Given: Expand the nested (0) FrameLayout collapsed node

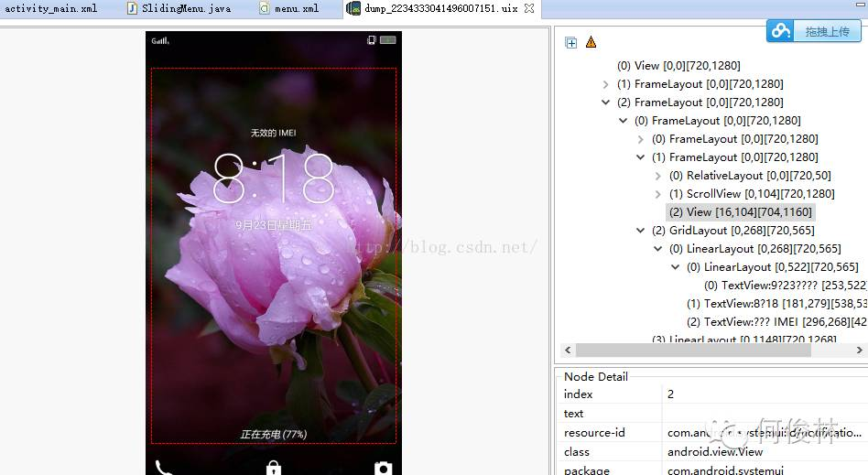Looking at the screenshot, I should pos(641,139).
